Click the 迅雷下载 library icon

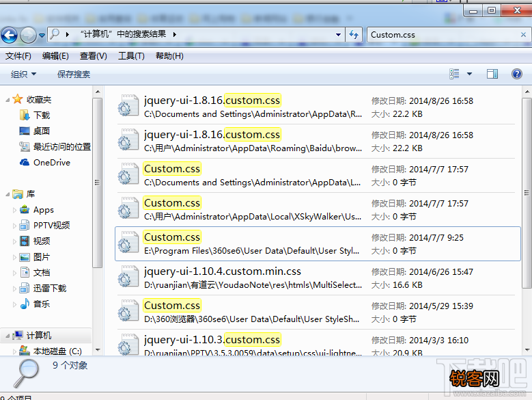point(25,289)
